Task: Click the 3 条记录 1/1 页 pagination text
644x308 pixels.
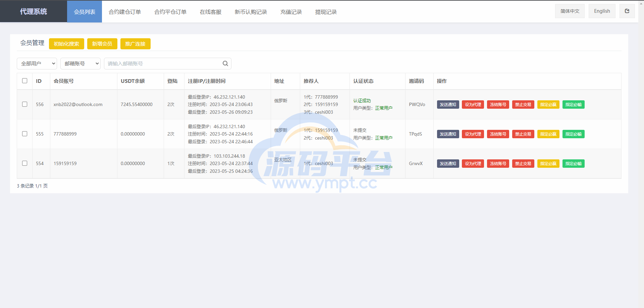Action: click(x=32, y=186)
